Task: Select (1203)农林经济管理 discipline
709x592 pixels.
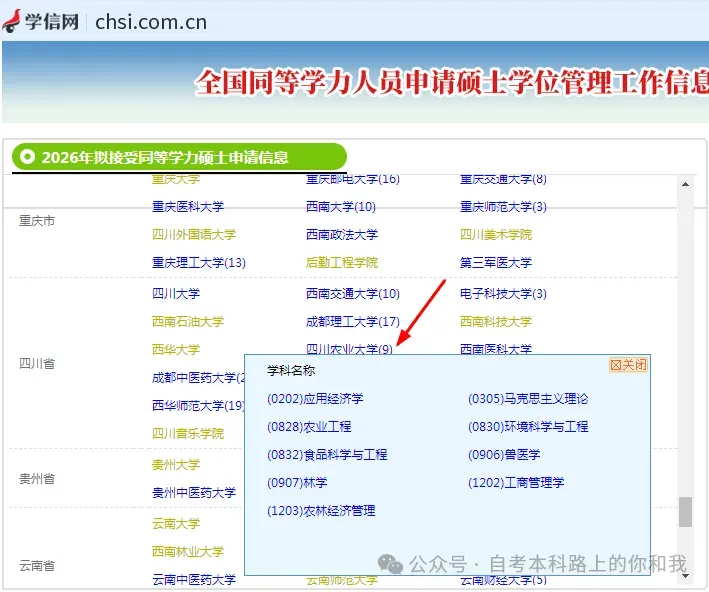Action: [321, 511]
